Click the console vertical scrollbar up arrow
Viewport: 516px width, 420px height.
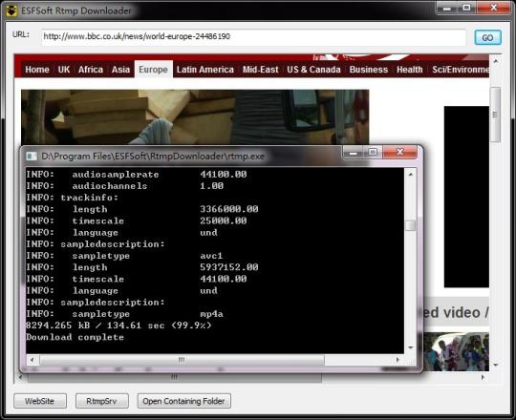click(410, 174)
